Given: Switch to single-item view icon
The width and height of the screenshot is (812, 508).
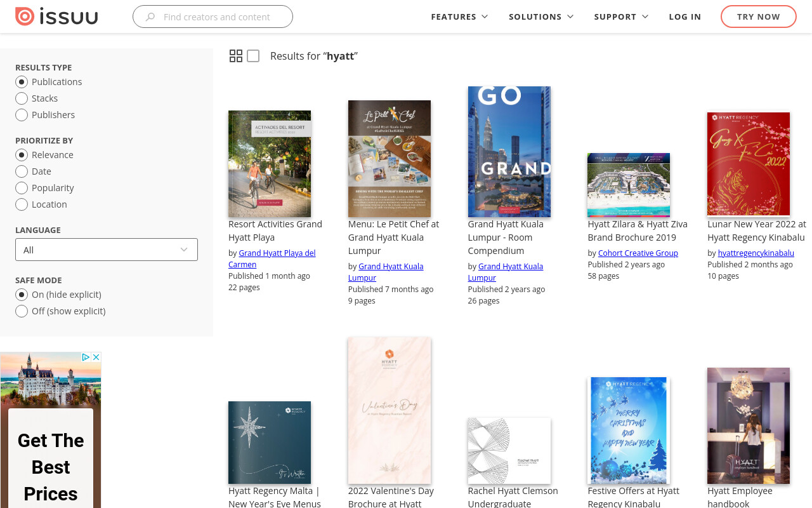Looking at the screenshot, I should (253, 56).
